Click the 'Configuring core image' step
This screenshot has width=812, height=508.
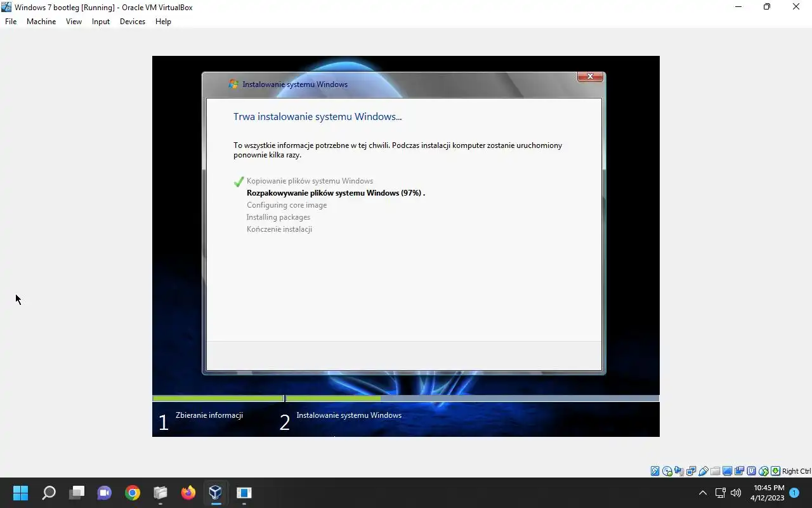(287, 205)
